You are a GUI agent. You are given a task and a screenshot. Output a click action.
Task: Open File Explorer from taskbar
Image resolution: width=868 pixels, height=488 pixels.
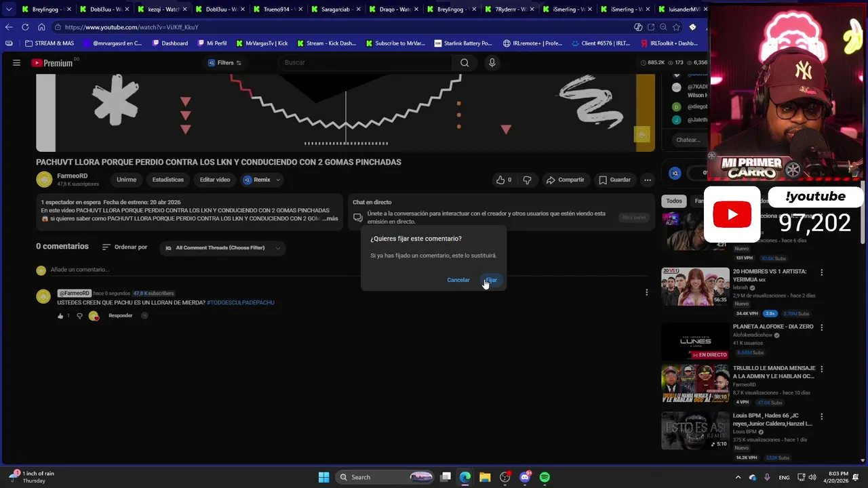(485, 477)
